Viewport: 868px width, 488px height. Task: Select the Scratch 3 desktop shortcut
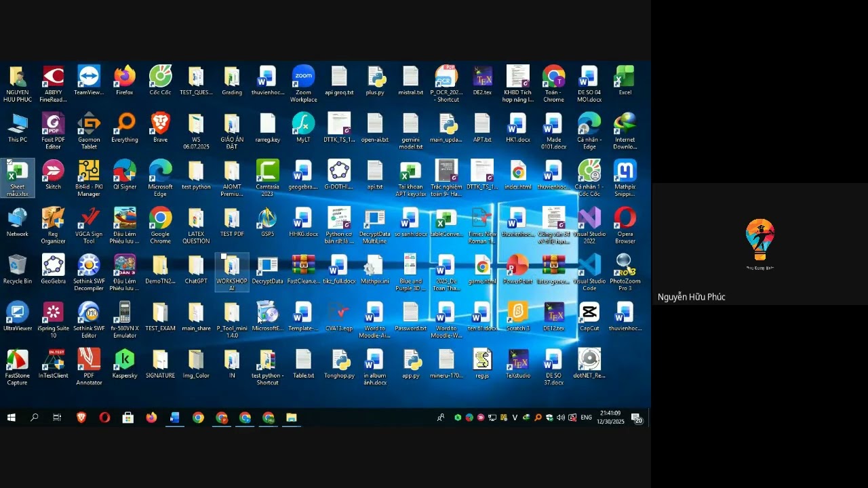[x=518, y=317]
